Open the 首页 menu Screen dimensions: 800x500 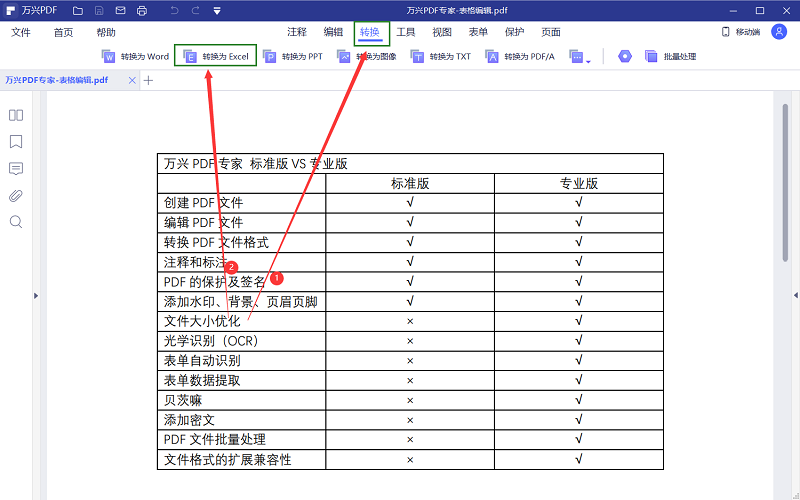[x=63, y=33]
